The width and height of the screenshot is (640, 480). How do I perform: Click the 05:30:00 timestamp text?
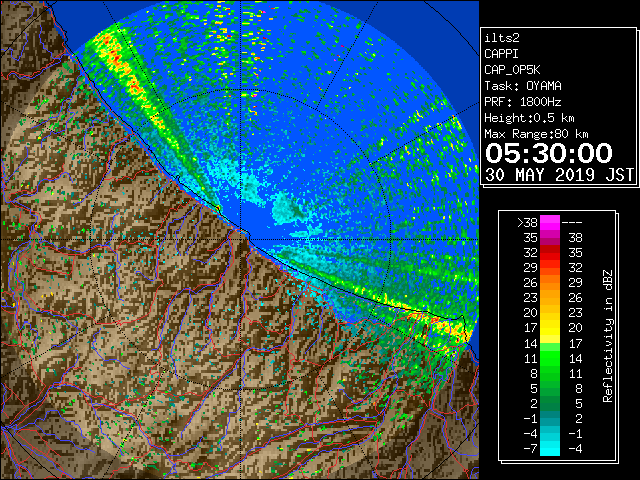[x=549, y=153]
